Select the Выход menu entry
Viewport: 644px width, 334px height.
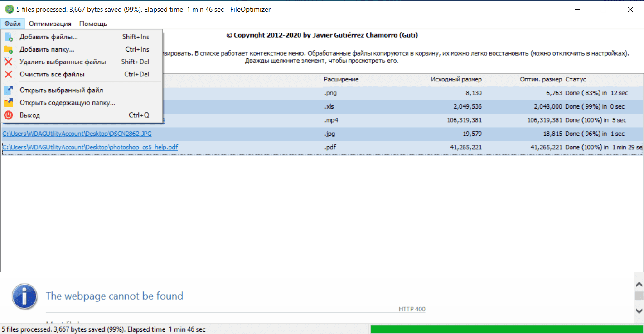point(30,115)
